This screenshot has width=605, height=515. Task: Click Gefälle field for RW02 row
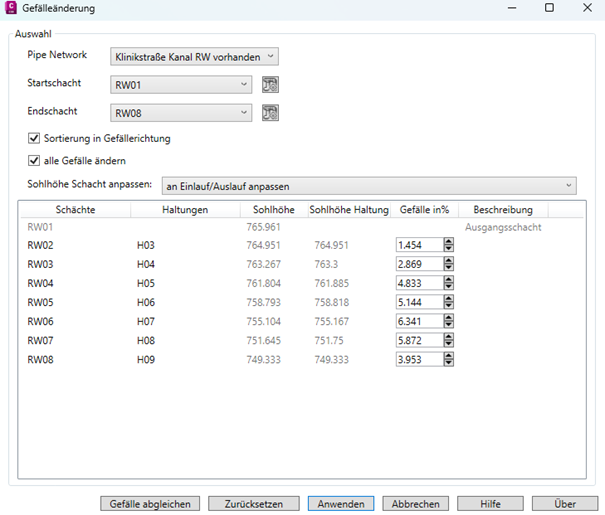(x=418, y=245)
